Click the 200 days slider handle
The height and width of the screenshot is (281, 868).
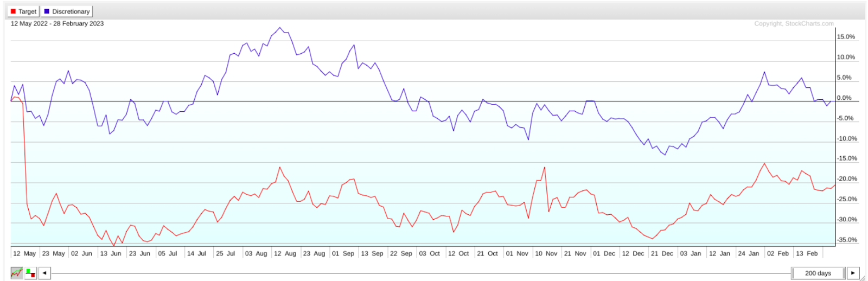coord(818,273)
